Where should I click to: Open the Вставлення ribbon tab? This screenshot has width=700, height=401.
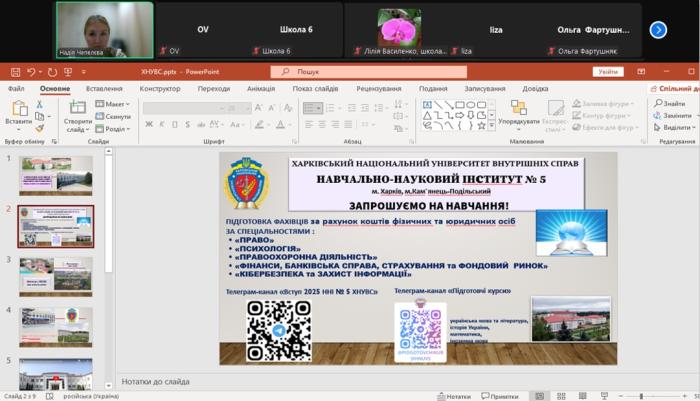click(104, 88)
